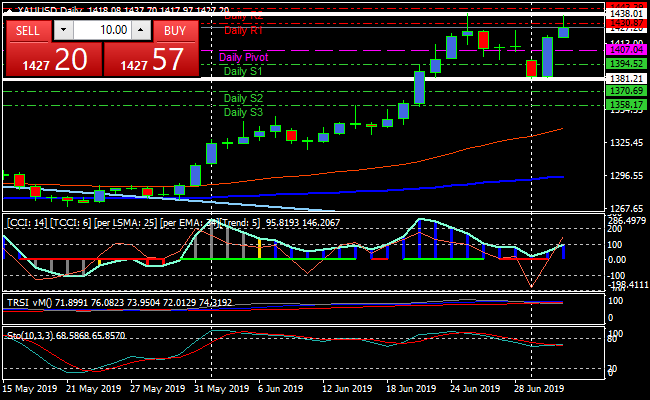
Task: Click the green 1358.17 price tag
Action: click(625, 104)
